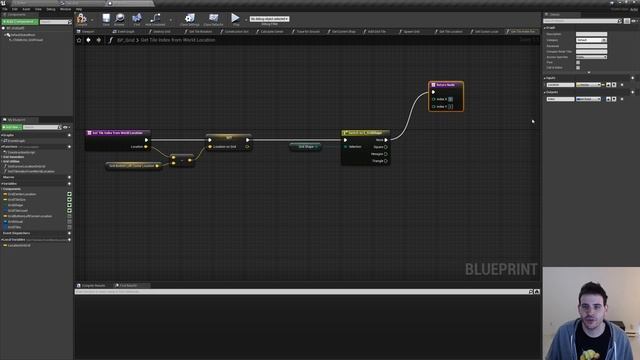Move the input parameter up with the arrow
The height and width of the screenshot is (360, 640).
pyautogui.click(x=609, y=85)
